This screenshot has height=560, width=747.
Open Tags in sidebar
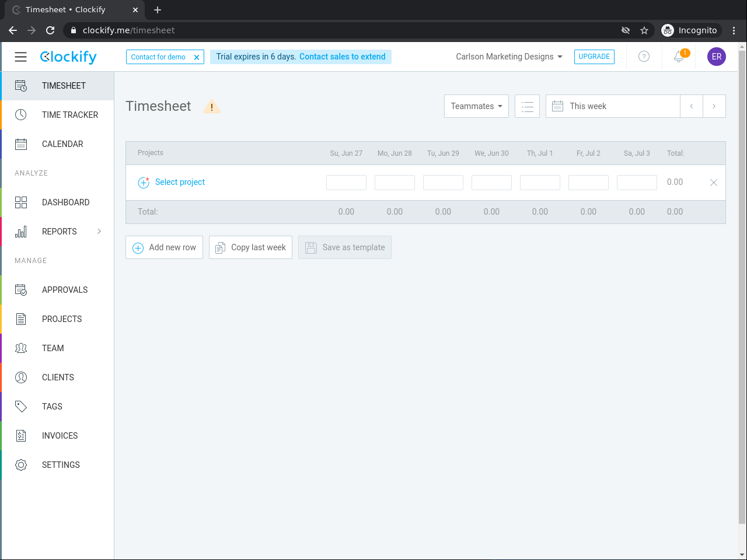[x=57, y=407]
